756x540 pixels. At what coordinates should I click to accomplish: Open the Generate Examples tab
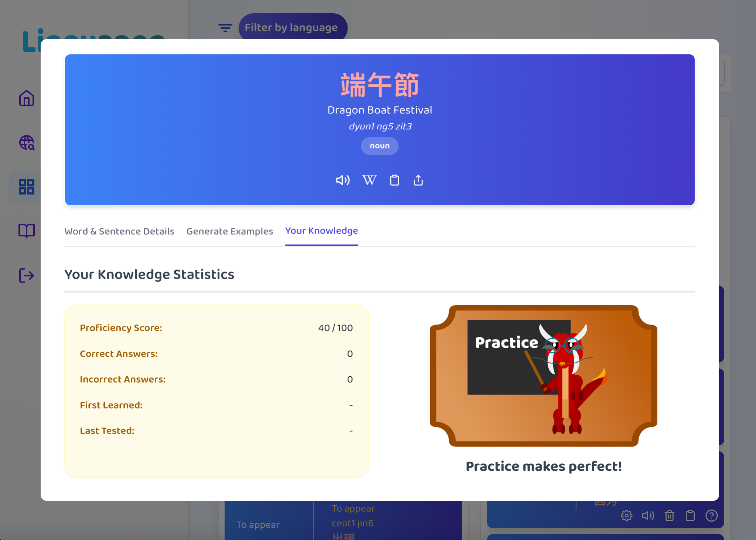pyautogui.click(x=229, y=231)
